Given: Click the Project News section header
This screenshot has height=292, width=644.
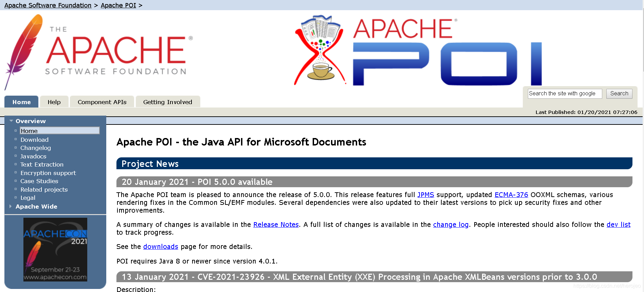Looking at the screenshot, I should coord(374,163).
